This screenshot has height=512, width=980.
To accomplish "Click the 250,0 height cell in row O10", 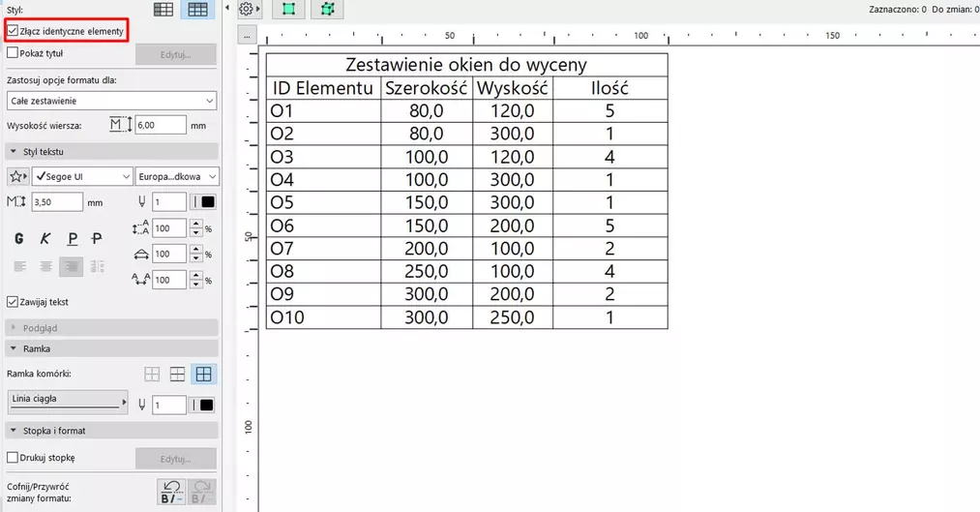I will 513,317.
